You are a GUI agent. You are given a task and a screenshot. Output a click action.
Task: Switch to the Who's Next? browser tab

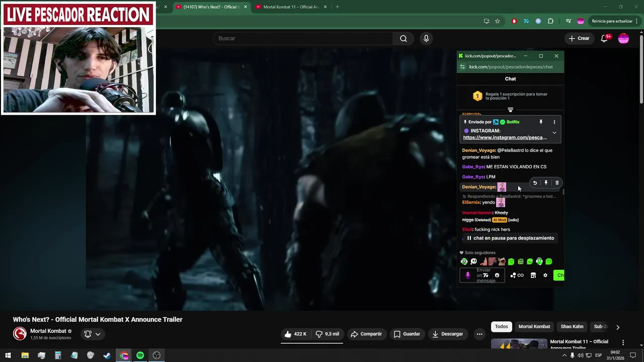pyautogui.click(x=211, y=7)
